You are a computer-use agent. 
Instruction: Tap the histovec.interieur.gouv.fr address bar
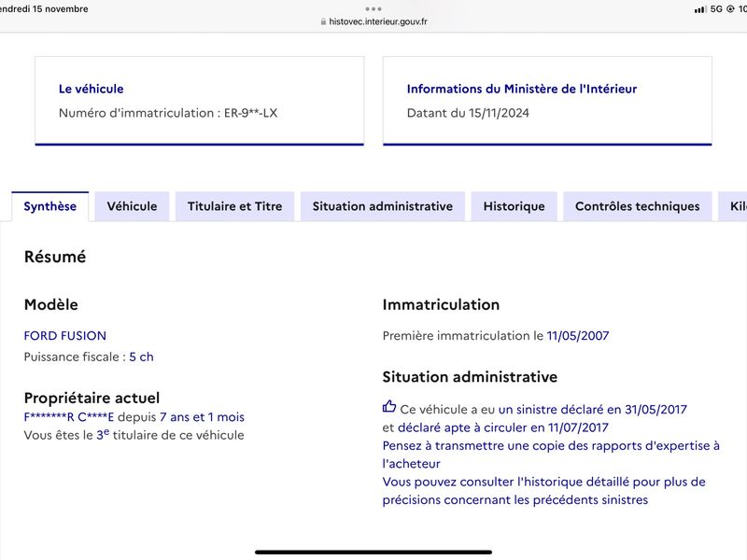[x=374, y=21]
